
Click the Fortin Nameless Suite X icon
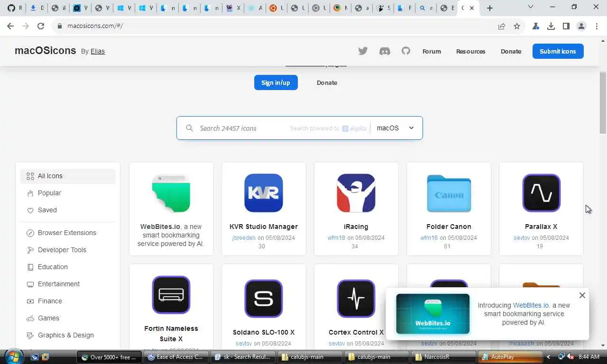pos(171,295)
